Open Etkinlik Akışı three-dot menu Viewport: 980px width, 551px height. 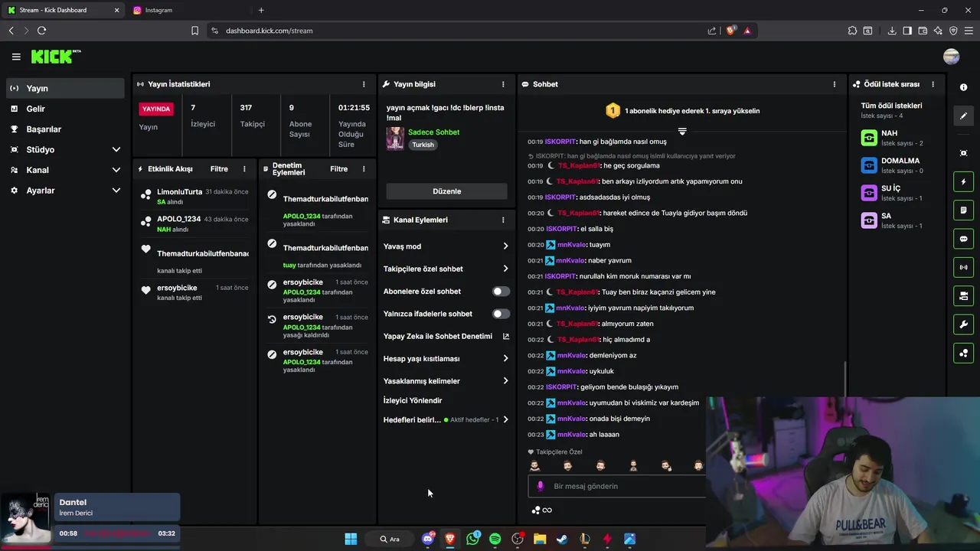pos(244,169)
